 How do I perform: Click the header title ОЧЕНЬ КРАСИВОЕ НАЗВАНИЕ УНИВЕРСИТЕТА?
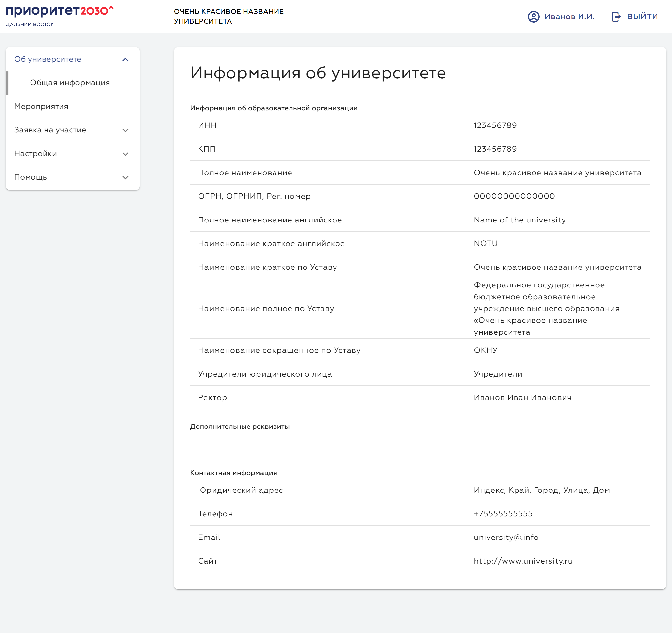click(x=229, y=16)
